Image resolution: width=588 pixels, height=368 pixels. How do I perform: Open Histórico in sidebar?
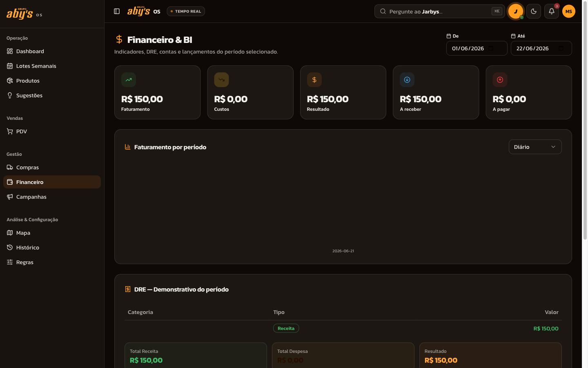tap(52, 247)
